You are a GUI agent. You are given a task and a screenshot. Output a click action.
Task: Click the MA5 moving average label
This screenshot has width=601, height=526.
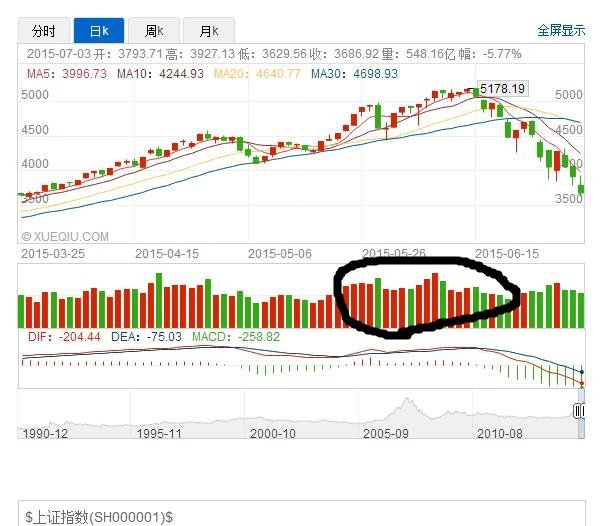65,74
